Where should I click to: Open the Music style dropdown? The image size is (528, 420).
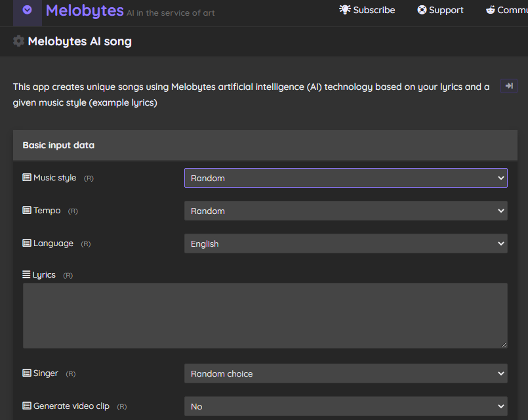(346, 178)
